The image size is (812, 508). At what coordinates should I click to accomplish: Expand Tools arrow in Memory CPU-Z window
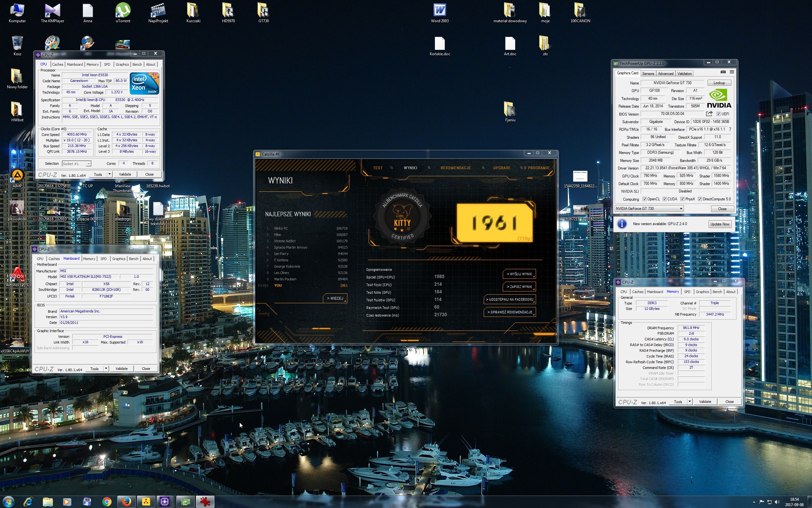(690, 402)
